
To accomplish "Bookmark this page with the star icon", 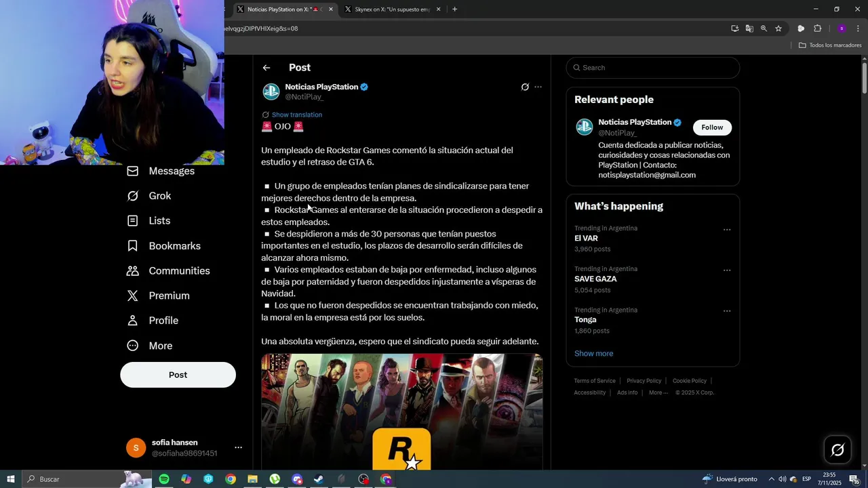I will click(x=778, y=28).
